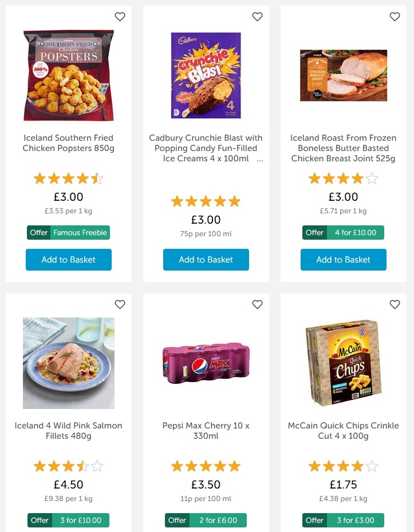Image resolution: width=414 pixels, height=532 pixels.
Task: Add Cadbury Crunchie Blast to basket
Action: (x=206, y=259)
